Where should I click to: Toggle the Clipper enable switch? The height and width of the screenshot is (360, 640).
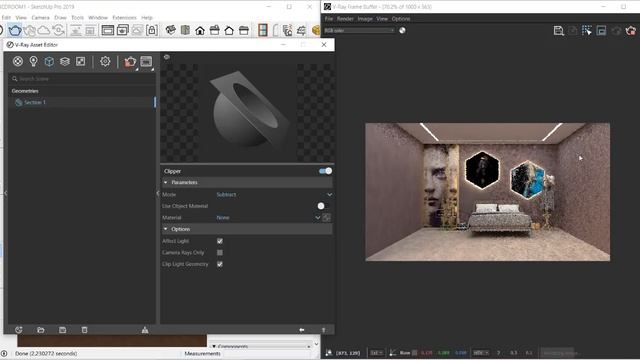coord(325,171)
